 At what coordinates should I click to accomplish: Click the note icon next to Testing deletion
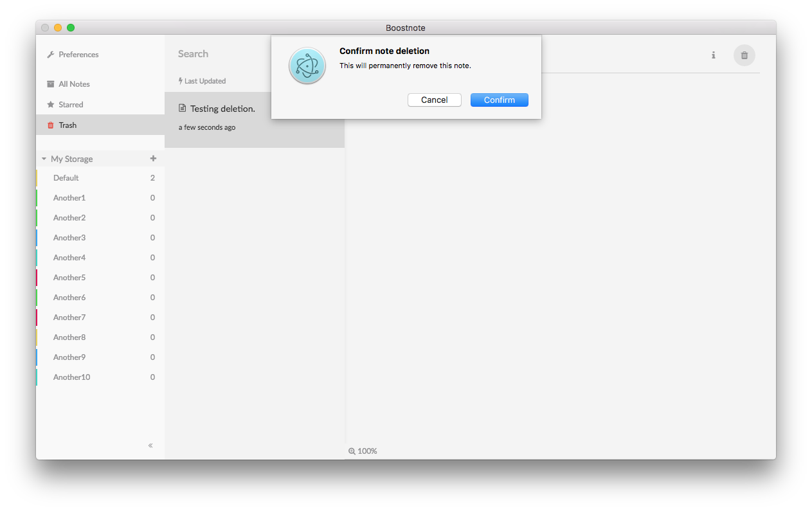tap(182, 108)
